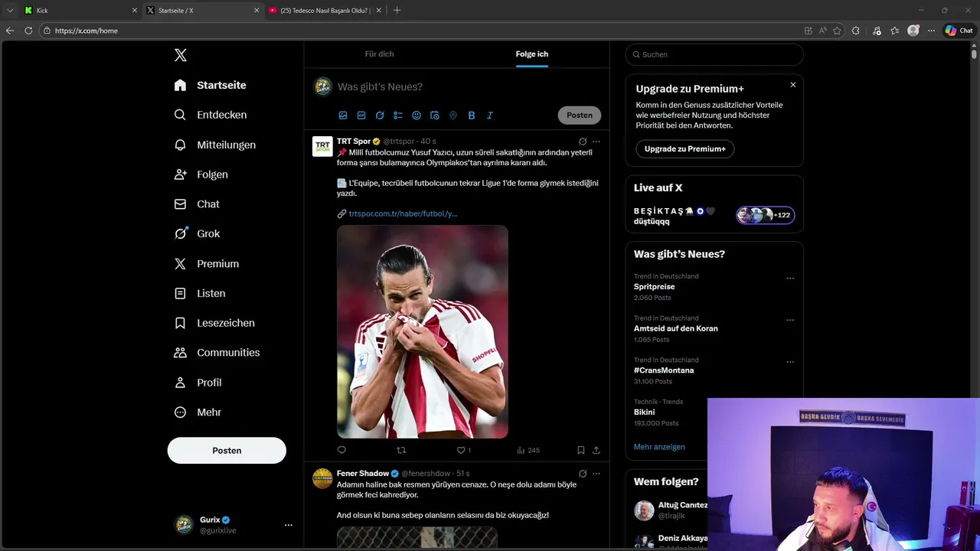Open the Spritpreise trend
This screenshot has height=551, width=980.
coord(655,287)
